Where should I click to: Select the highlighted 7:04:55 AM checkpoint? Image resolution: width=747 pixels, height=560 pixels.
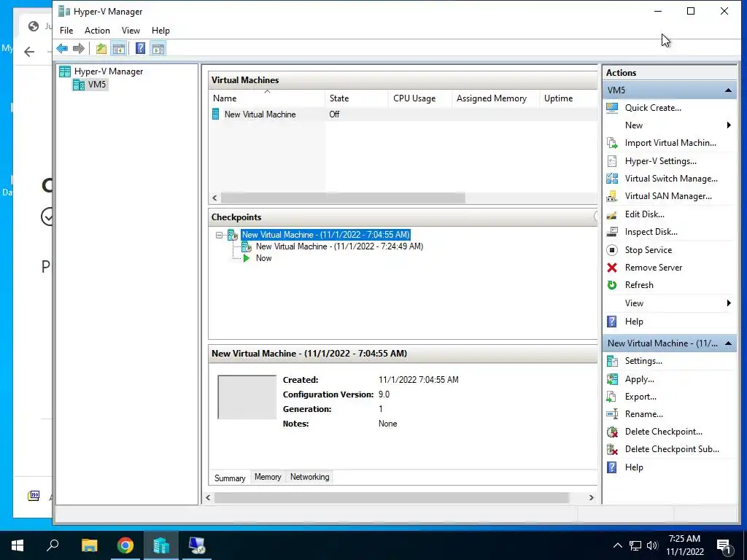[x=325, y=235]
